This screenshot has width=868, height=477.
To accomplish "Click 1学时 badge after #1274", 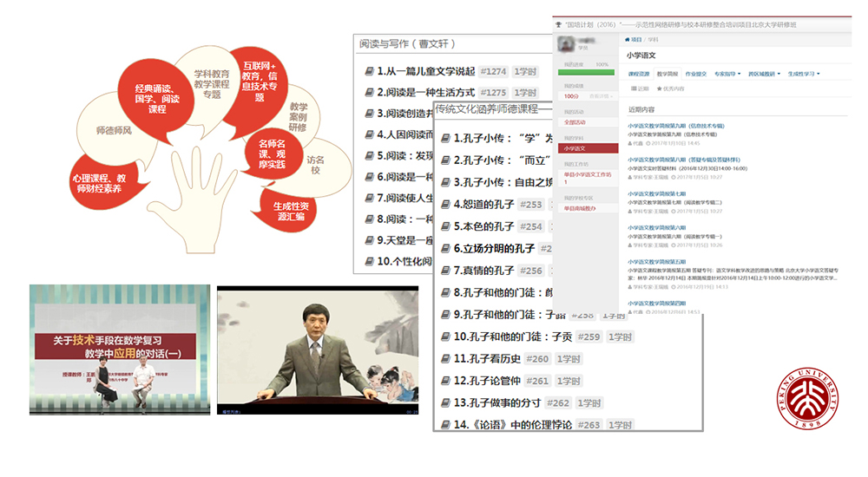I will point(525,71).
